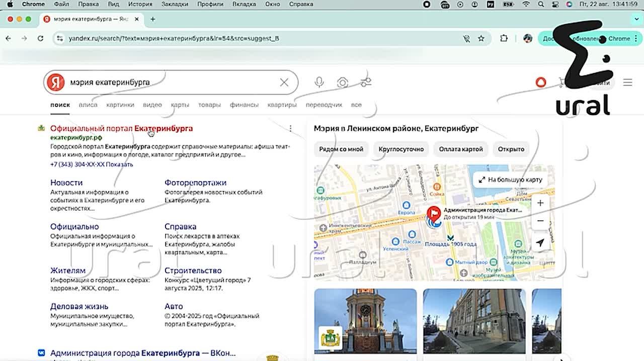
Task: Open the Жителям sitelink
Action: (x=68, y=270)
